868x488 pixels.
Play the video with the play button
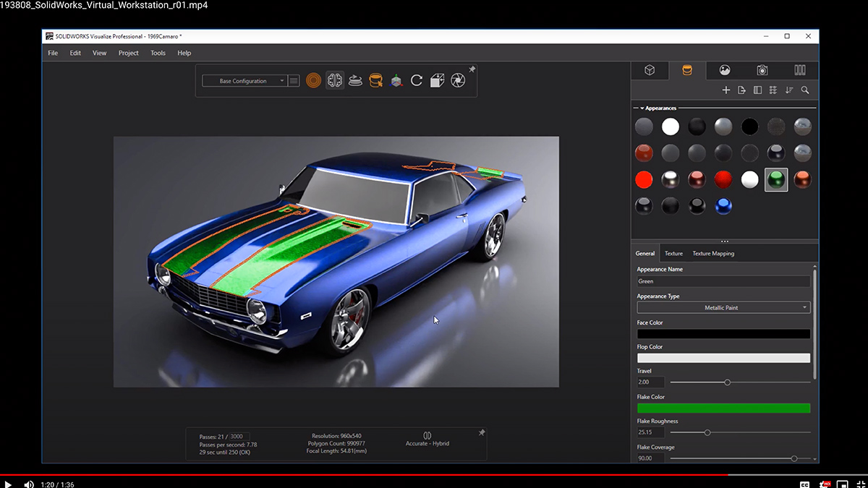tap(9, 484)
